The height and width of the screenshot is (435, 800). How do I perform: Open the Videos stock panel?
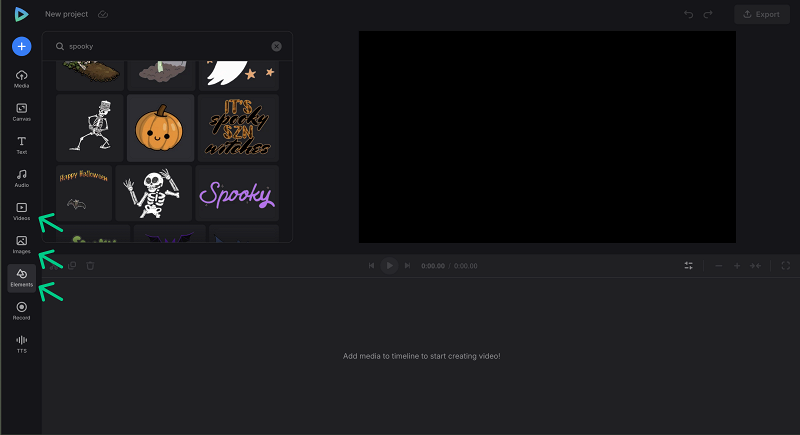[x=21, y=210]
